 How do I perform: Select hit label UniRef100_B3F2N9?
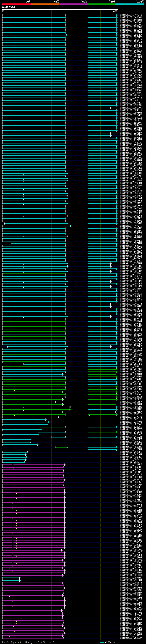[x=131, y=263]
